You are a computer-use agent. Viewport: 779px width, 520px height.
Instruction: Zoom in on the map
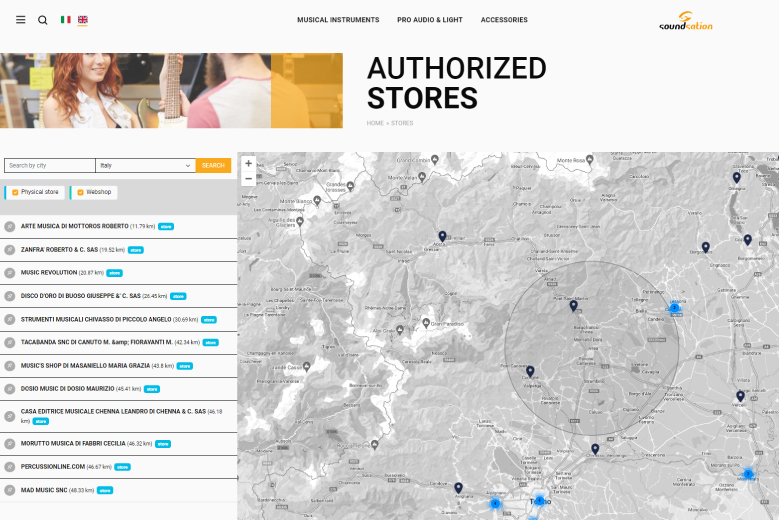tap(248, 163)
